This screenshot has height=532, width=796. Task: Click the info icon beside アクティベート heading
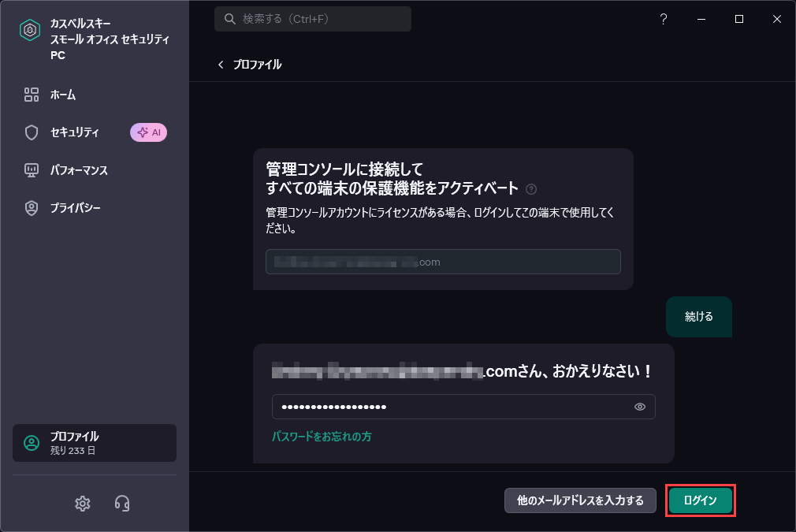531,189
